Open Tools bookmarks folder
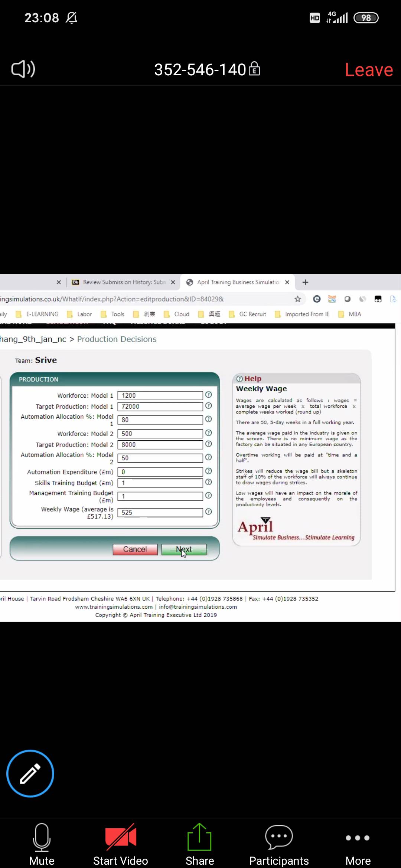The height and width of the screenshot is (868, 401). (x=113, y=314)
